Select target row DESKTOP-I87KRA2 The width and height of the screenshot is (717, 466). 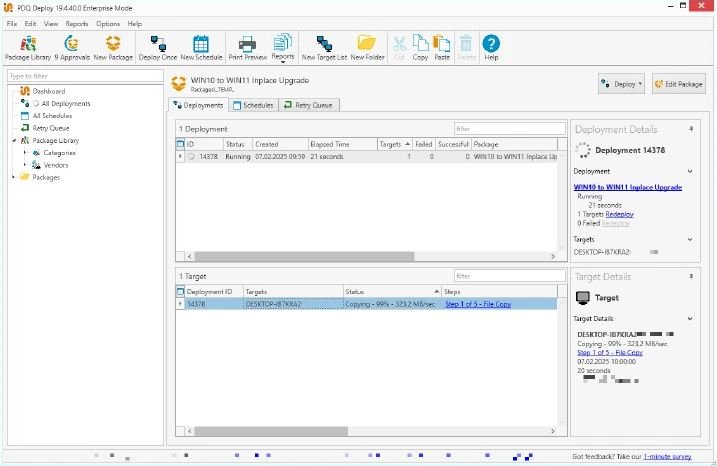367,304
